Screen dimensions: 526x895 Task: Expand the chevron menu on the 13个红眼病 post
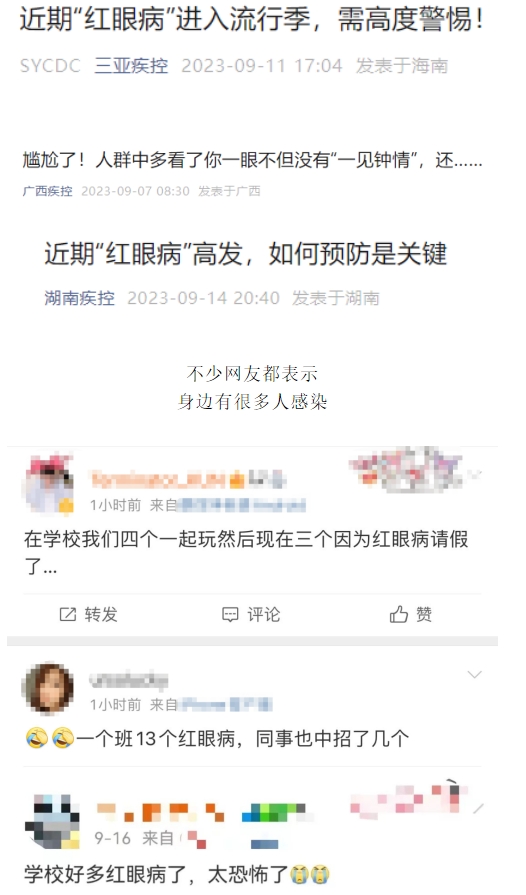point(475,675)
